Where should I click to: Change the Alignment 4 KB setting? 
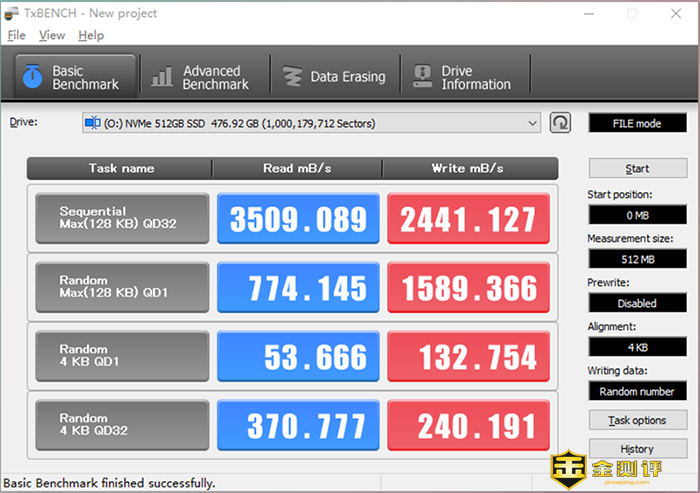(x=637, y=347)
